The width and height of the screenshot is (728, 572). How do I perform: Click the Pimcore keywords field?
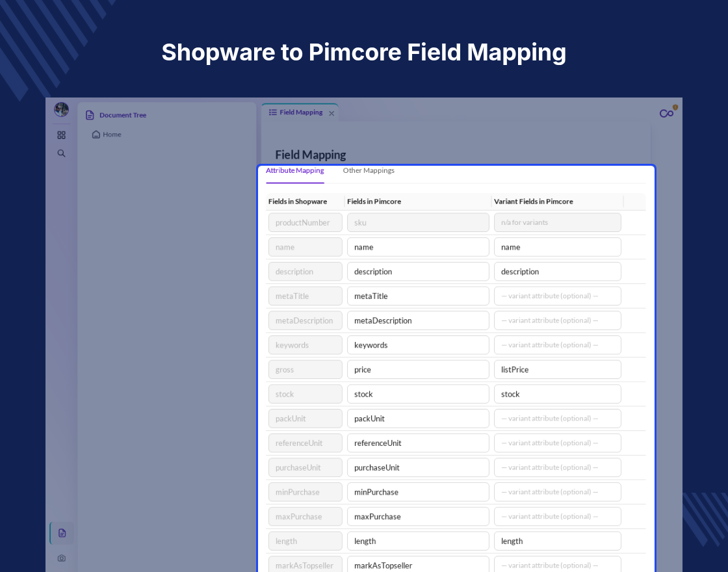[418, 345]
